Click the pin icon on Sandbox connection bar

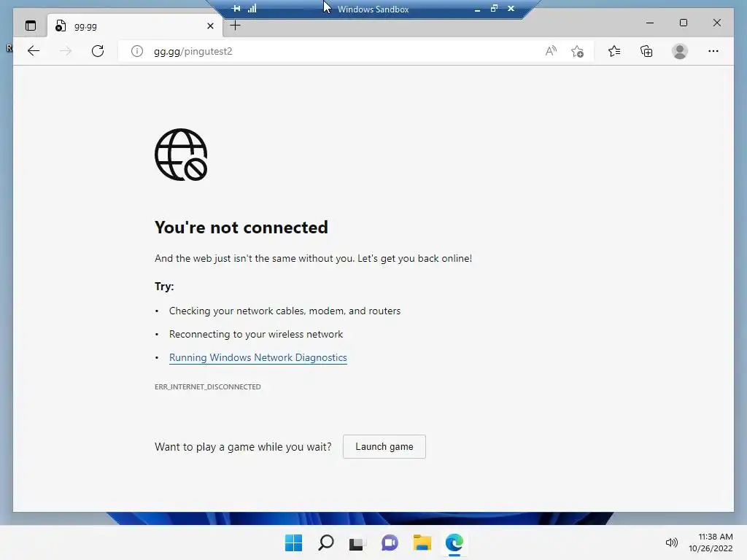(x=236, y=9)
